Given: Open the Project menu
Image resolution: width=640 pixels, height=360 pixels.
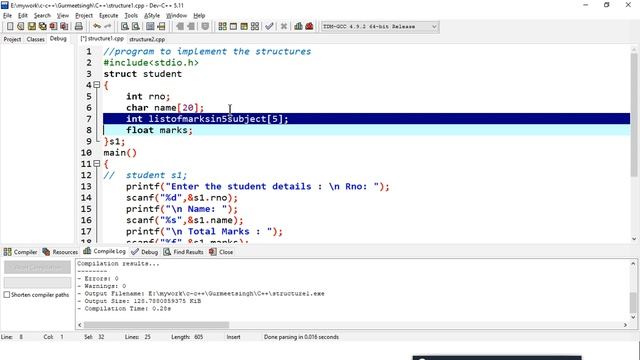Looking at the screenshot, I should point(84,16).
